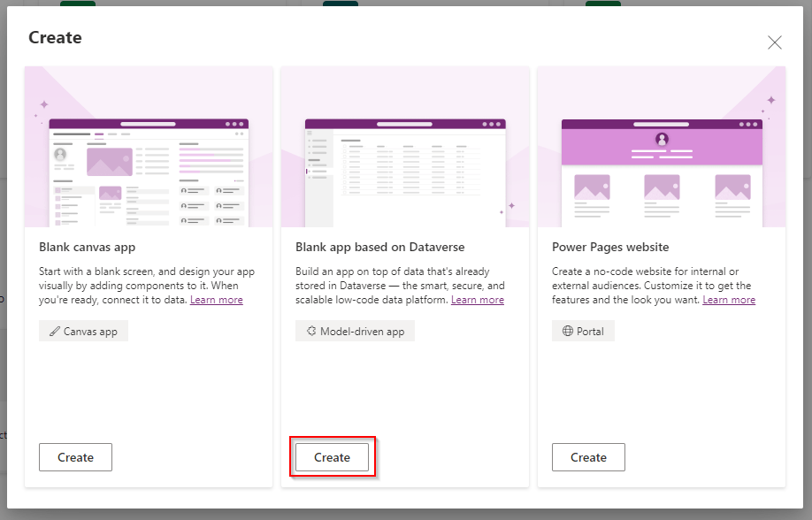Image resolution: width=812 pixels, height=520 pixels.
Task: Click the puzzle icon beside Model-driven app
Action: coord(310,331)
